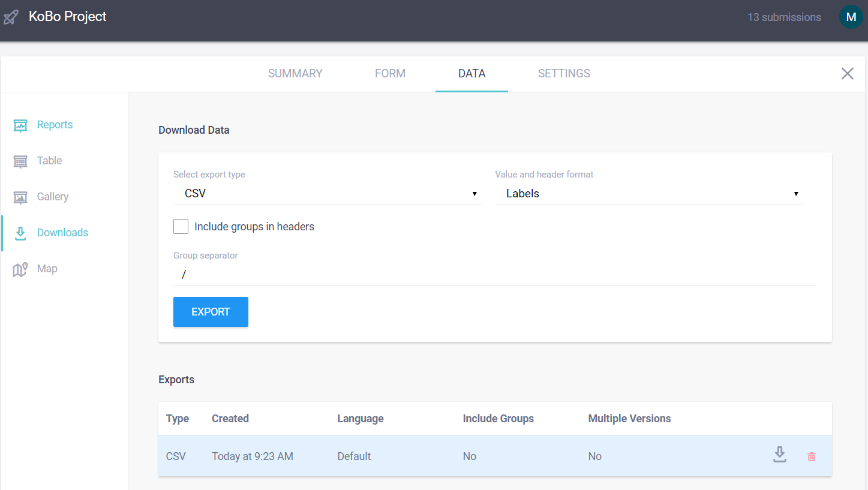Click the user avatar M
This screenshot has width=868, height=490.
tap(850, 17)
